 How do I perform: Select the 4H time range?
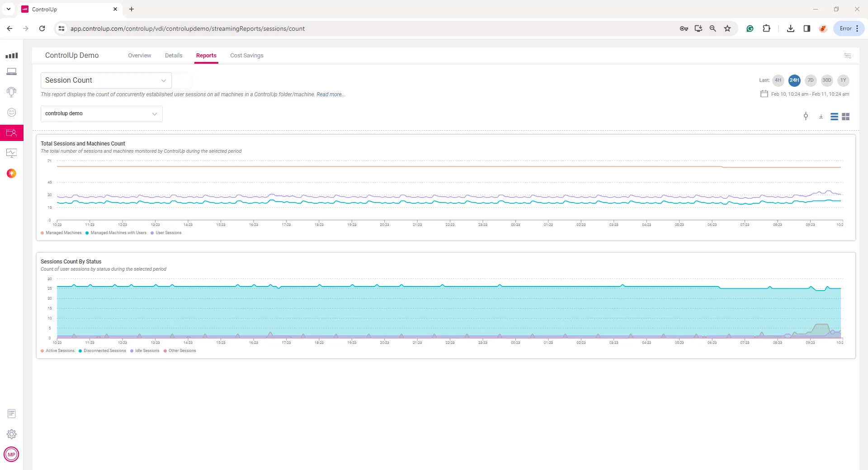[x=778, y=80]
